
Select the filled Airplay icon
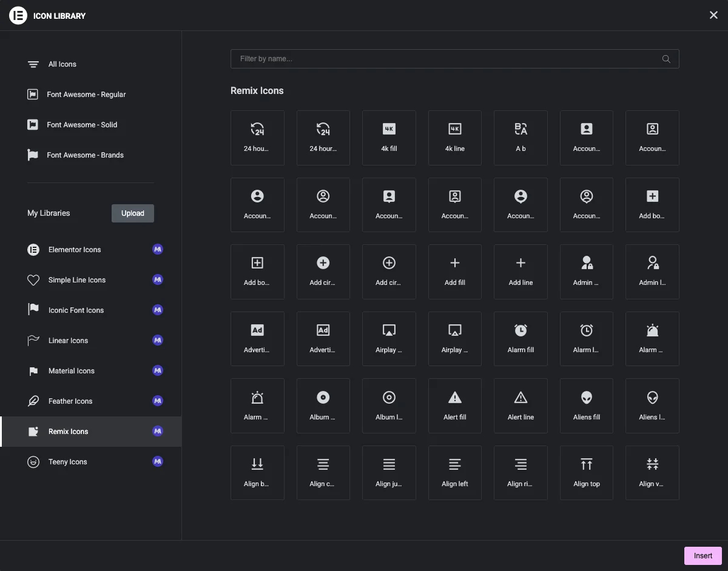tap(389, 339)
